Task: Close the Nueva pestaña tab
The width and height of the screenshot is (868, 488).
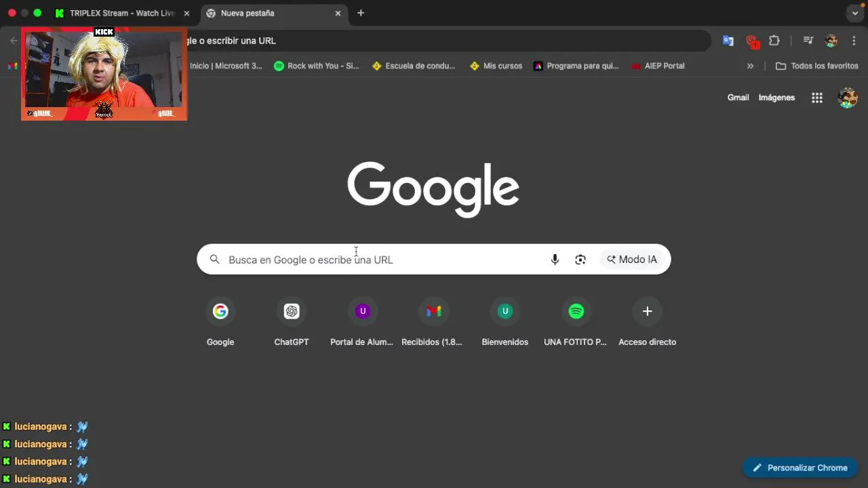Action: click(338, 13)
